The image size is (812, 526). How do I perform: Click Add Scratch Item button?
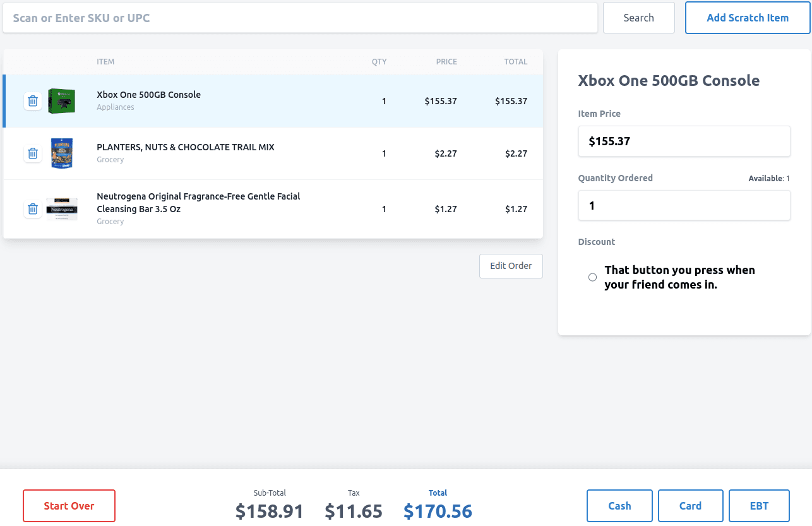[x=747, y=18]
